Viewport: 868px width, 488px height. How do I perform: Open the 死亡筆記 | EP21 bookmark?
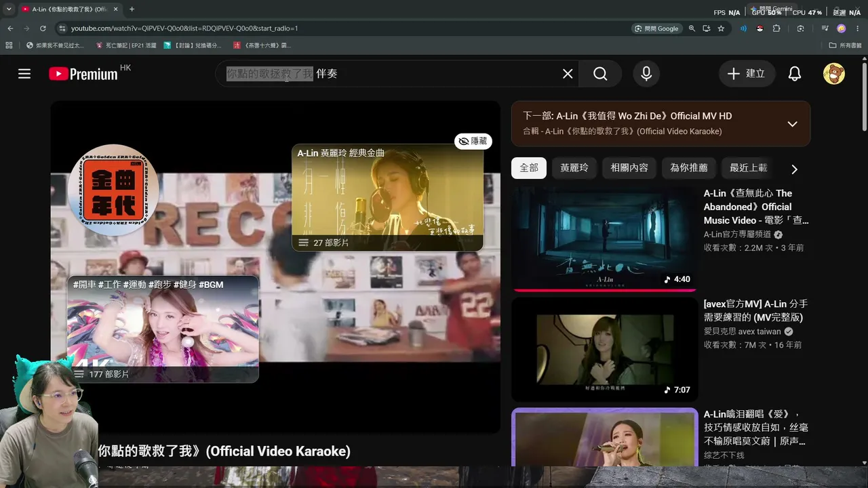pos(126,45)
